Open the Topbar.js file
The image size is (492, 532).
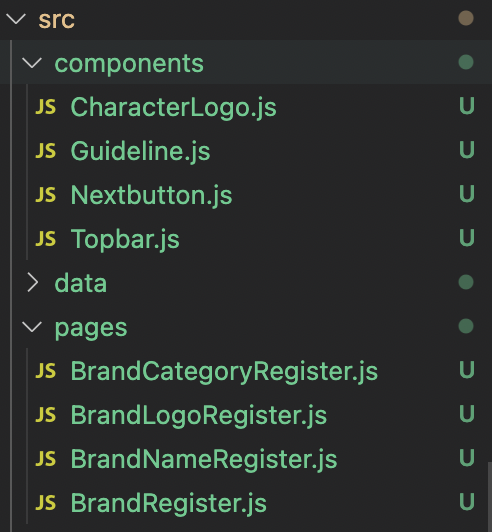[125, 239]
